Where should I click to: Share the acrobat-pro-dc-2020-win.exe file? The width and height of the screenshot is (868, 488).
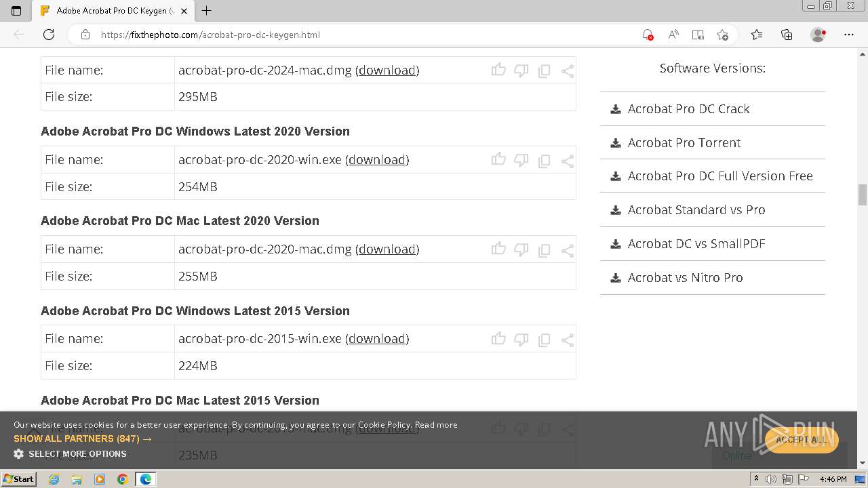click(x=568, y=160)
